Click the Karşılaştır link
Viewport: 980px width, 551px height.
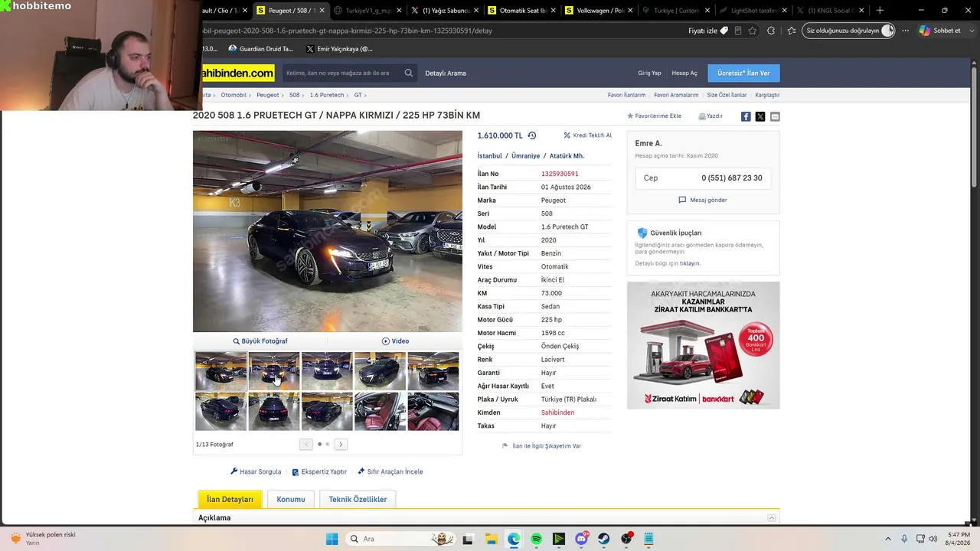coord(767,95)
